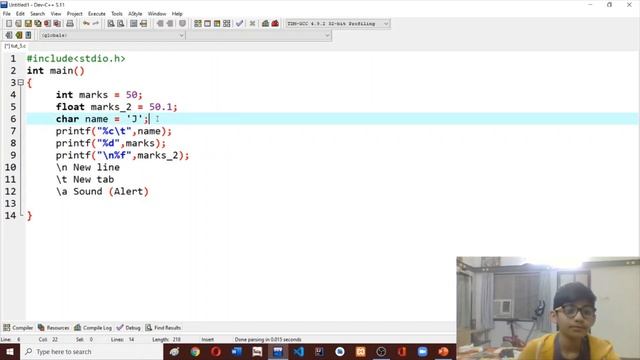Undo the last edit via toolbar
Image resolution: width=640 pixels, height=360 pixels.
pos(86,24)
